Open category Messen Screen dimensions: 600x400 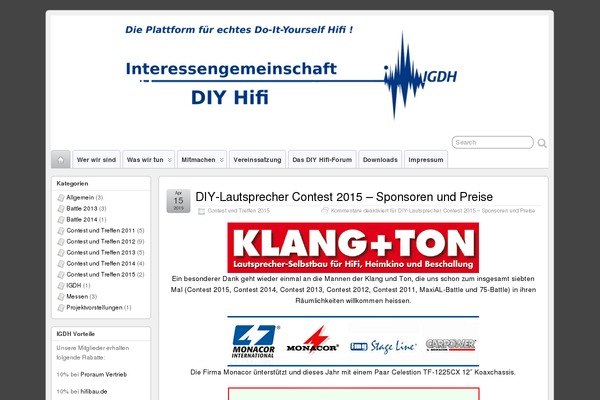click(x=77, y=297)
